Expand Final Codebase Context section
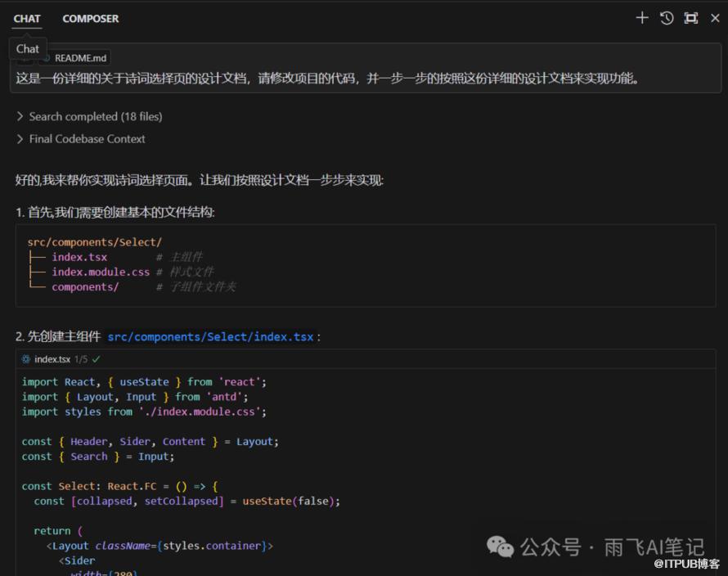 tap(87, 139)
